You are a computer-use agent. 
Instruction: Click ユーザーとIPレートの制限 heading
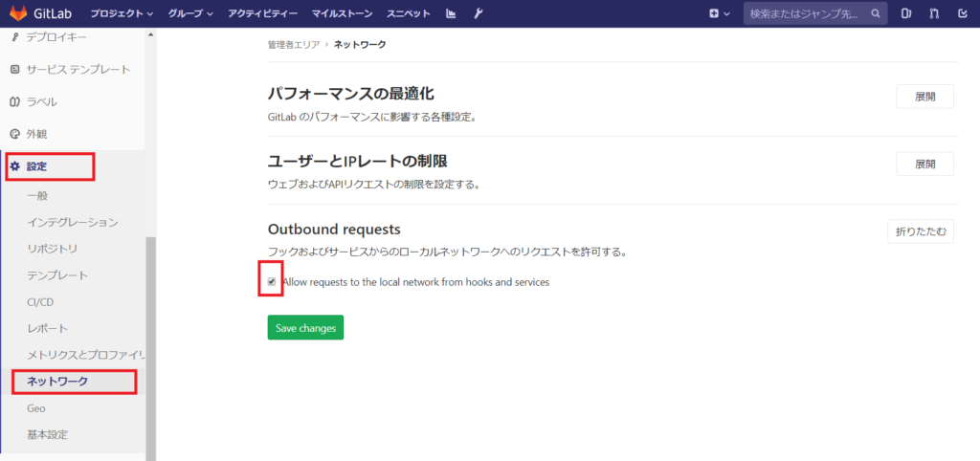(358, 162)
